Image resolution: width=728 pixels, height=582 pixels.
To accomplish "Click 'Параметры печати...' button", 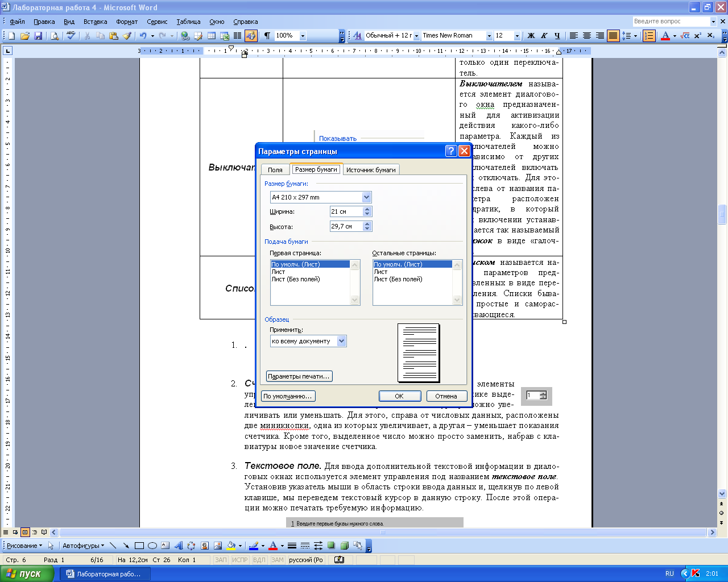I will pos(299,376).
